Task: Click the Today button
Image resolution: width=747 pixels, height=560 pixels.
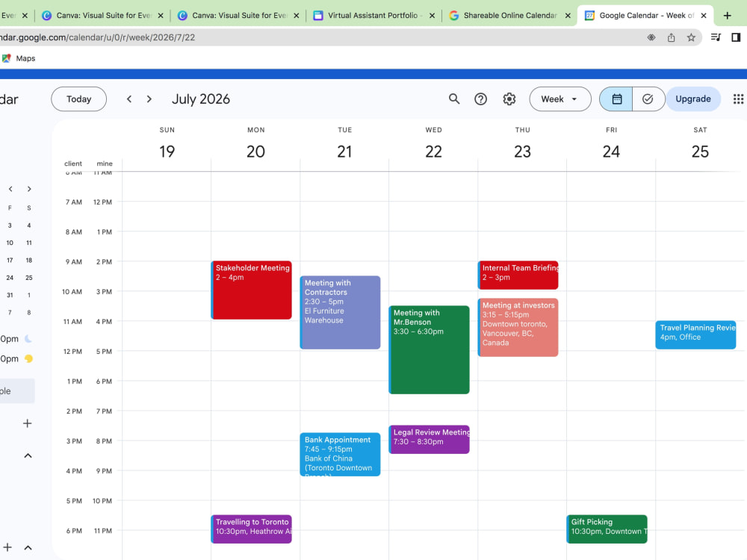Action: click(78, 99)
